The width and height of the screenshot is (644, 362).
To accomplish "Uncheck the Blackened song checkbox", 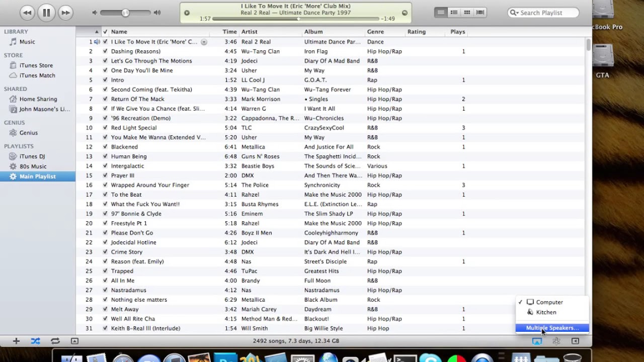I will coord(105,147).
